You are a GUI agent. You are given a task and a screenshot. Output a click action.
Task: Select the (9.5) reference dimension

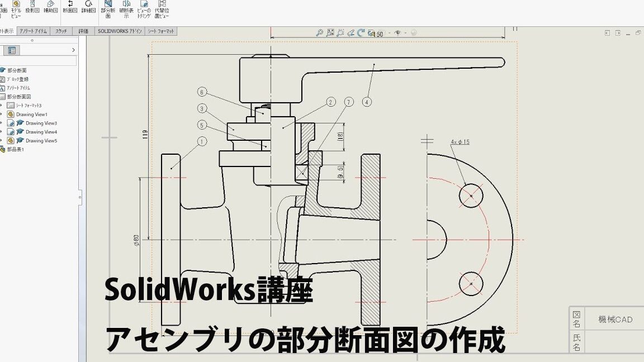point(340,172)
